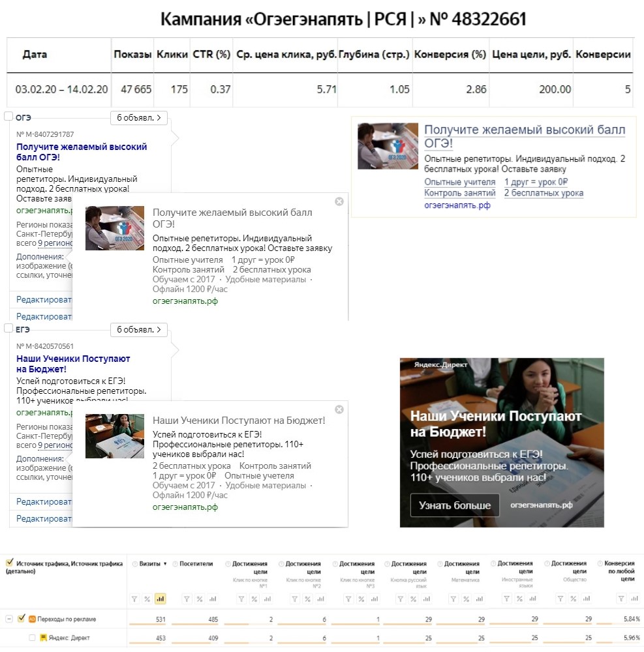This screenshot has width=644, height=652.
Task: Click the Ср. цена клика column header
Action: coord(286,55)
